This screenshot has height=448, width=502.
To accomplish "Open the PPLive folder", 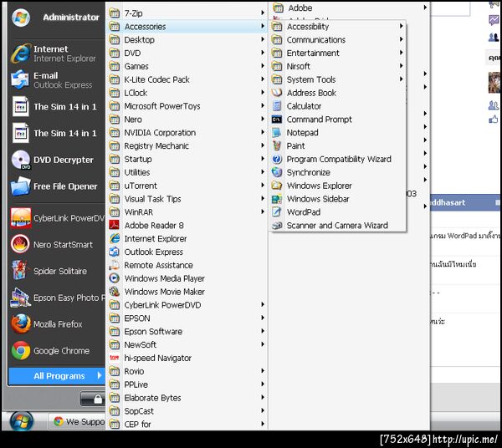I will tap(187, 384).
